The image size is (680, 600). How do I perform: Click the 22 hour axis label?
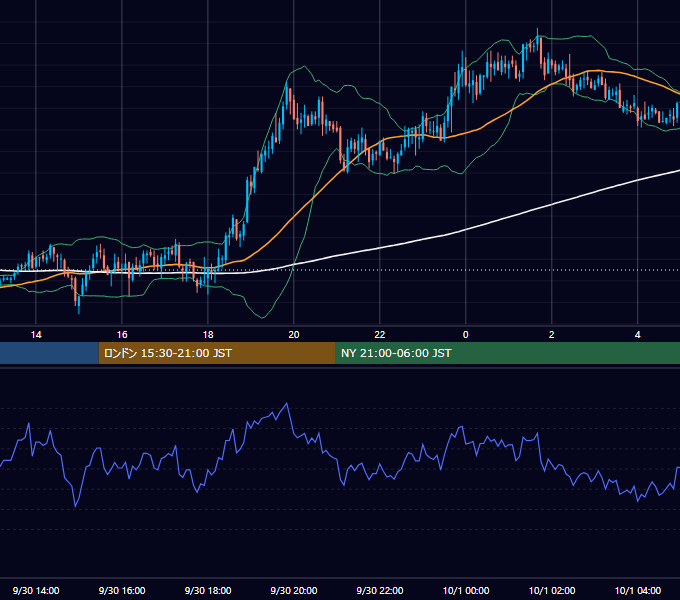(x=379, y=335)
